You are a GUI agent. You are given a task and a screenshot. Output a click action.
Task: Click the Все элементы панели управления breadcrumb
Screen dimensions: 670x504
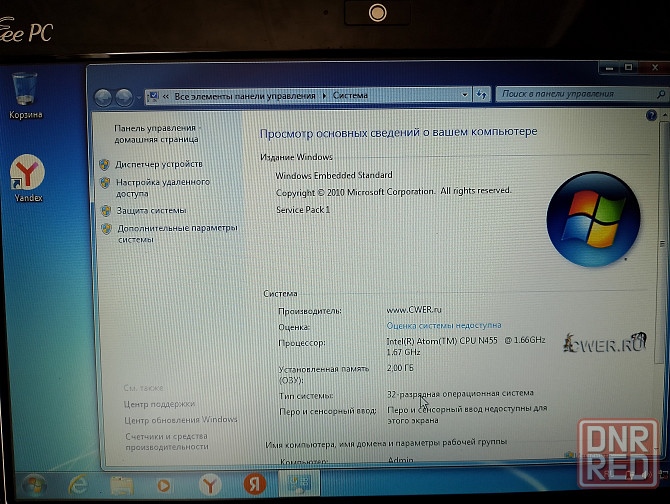click(245, 96)
